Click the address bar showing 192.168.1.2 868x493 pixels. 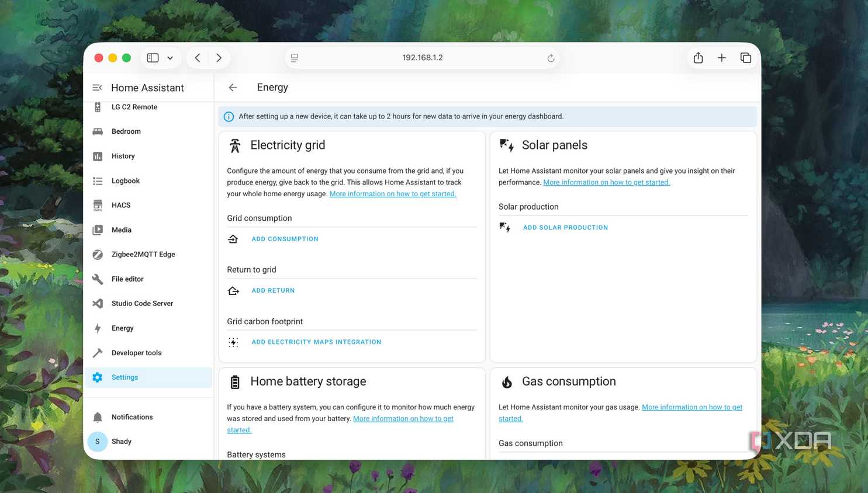click(x=422, y=58)
